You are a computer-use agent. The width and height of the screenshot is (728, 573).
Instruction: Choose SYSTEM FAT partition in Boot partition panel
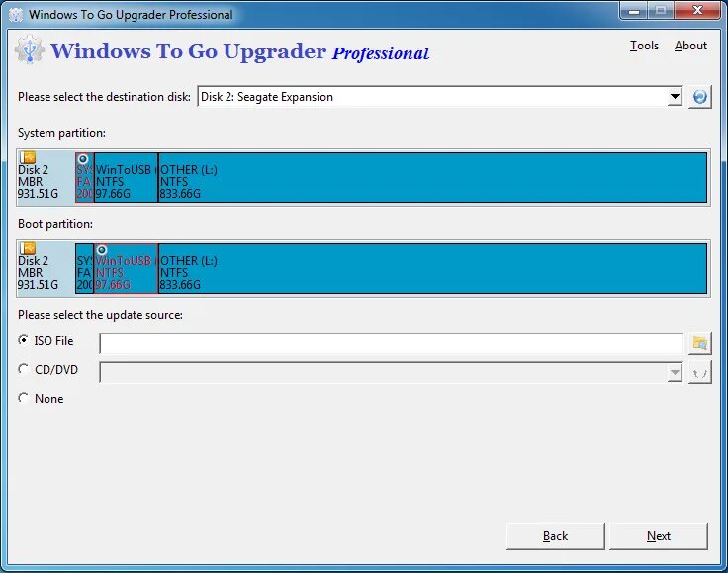pyautogui.click(x=84, y=269)
